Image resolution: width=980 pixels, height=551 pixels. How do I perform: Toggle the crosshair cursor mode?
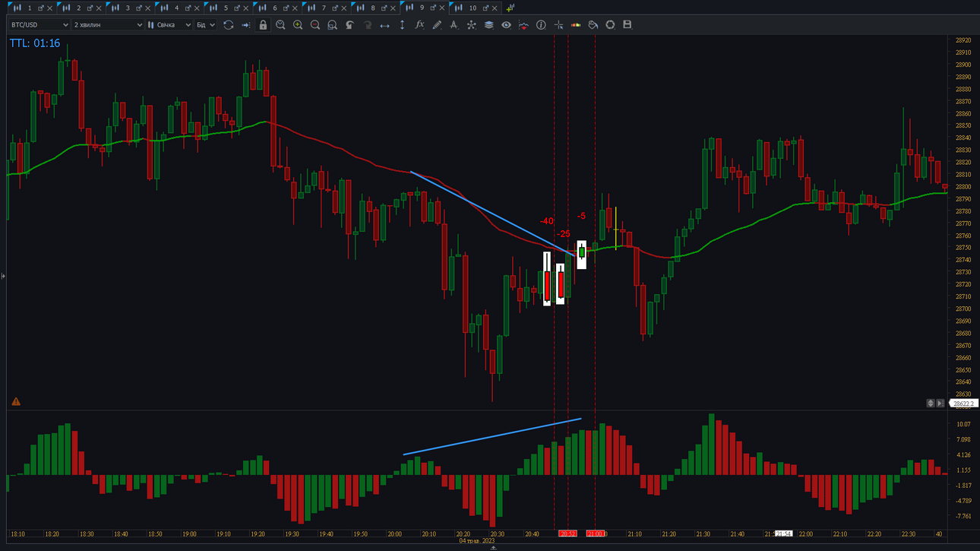tap(558, 25)
